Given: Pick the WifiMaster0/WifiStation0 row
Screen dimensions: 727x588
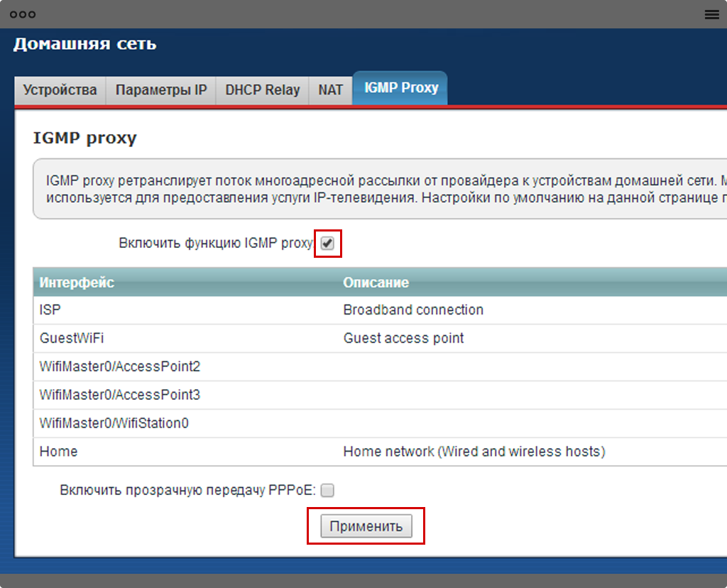Looking at the screenshot, I should 114,423.
